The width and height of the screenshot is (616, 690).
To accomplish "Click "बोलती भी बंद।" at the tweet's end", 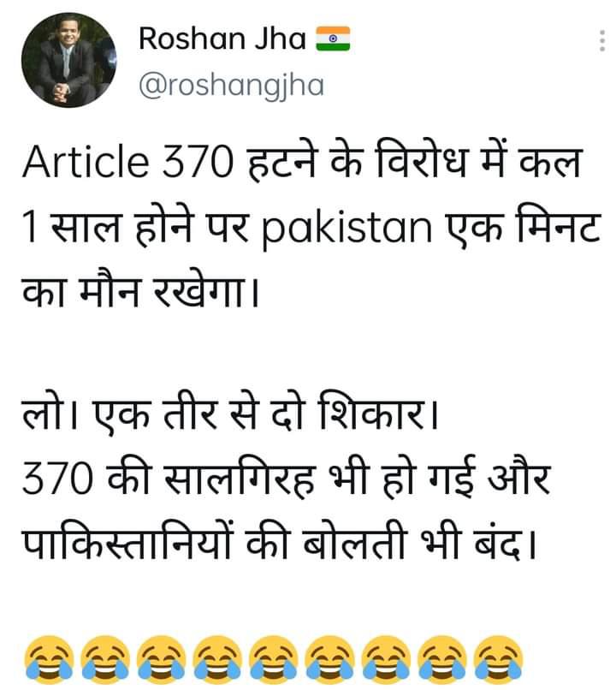I will coord(419,542).
